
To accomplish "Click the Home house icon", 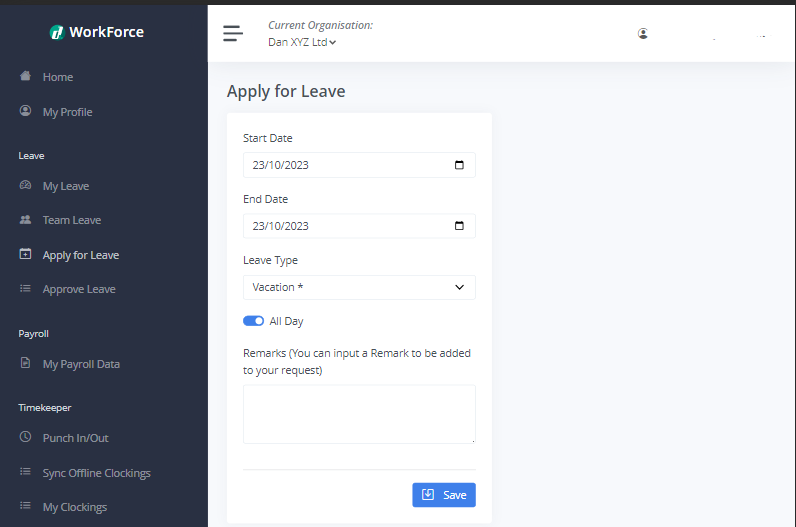I will (26, 76).
